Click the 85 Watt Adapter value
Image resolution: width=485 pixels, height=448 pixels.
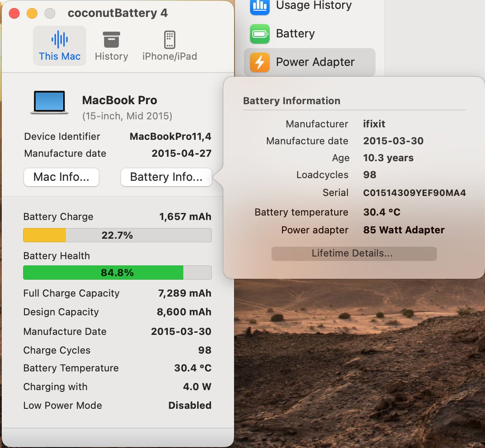404,230
